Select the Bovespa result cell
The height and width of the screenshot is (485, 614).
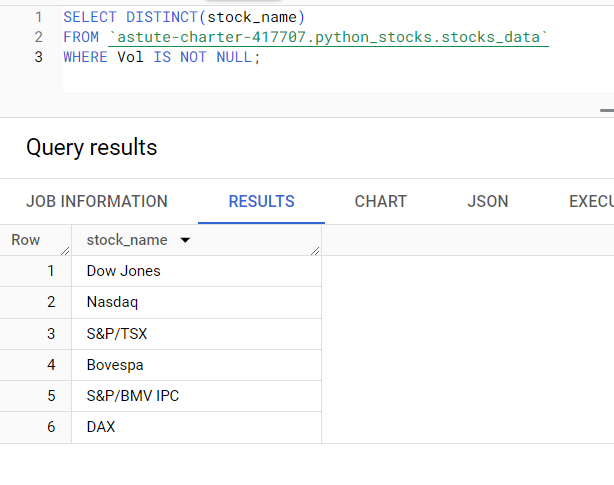[x=197, y=365]
